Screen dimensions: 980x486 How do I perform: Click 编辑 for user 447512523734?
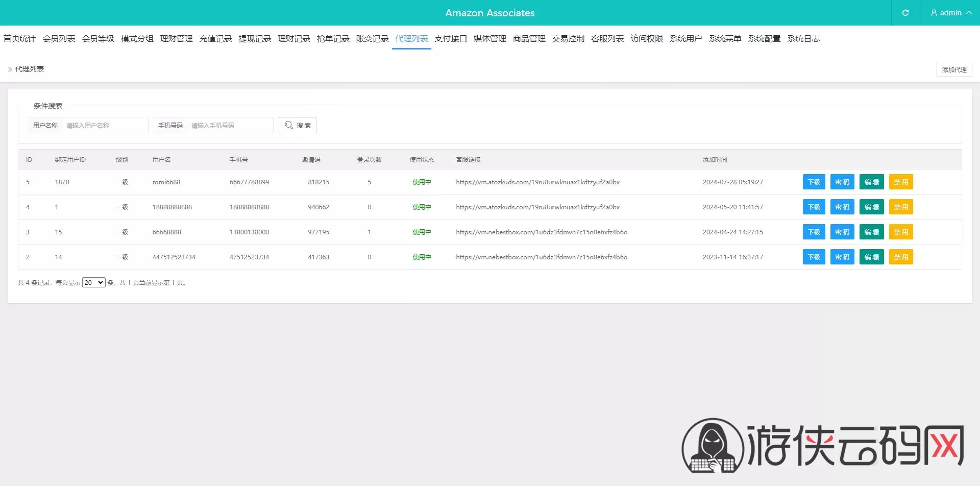pyautogui.click(x=871, y=257)
